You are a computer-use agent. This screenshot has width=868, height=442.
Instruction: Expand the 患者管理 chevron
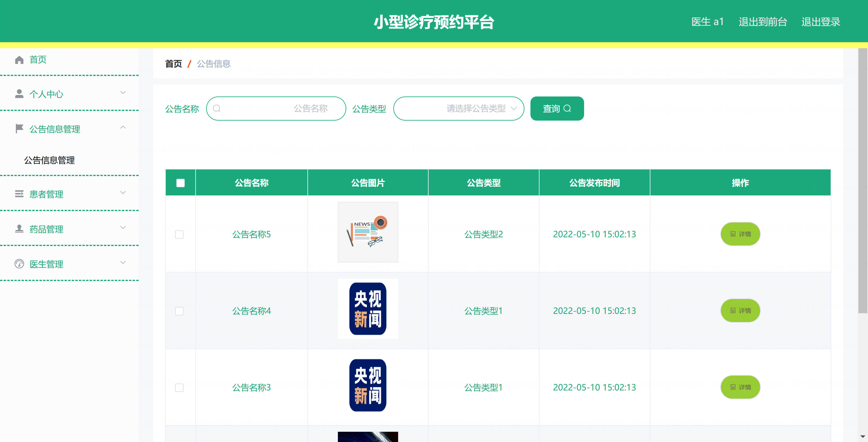coord(123,193)
